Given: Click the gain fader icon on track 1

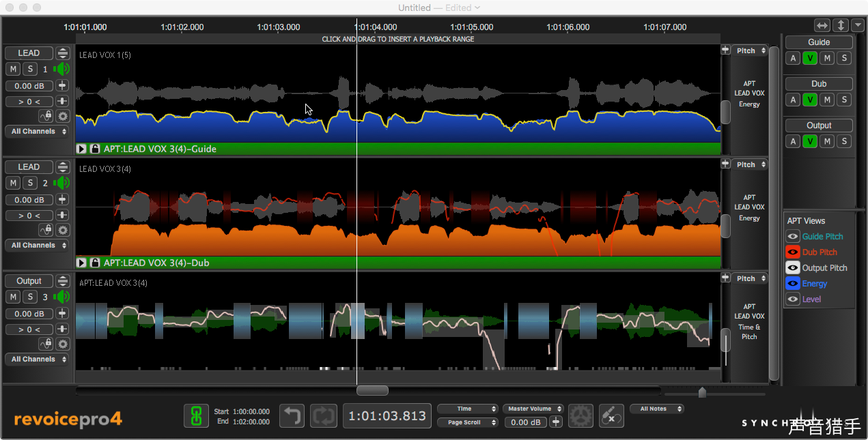Looking at the screenshot, I should pyautogui.click(x=63, y=86).
